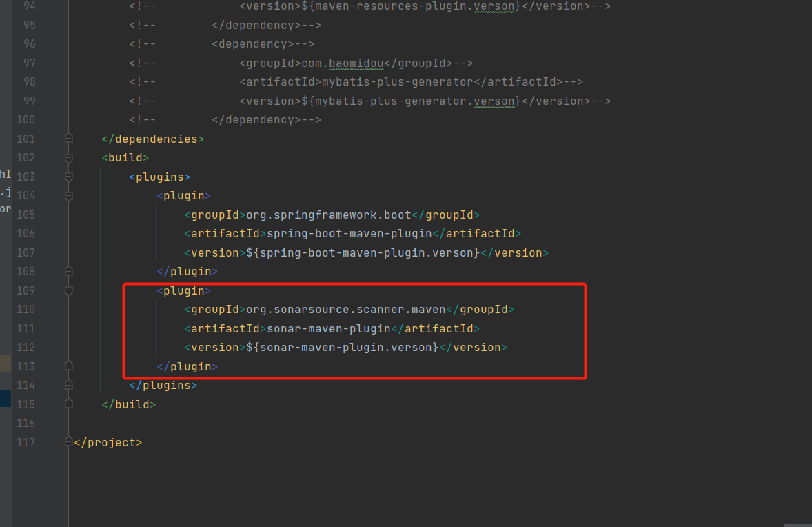Click the fold icon beside </dependencies> on line 101
The image size is (812, 527).
[68, 138]
